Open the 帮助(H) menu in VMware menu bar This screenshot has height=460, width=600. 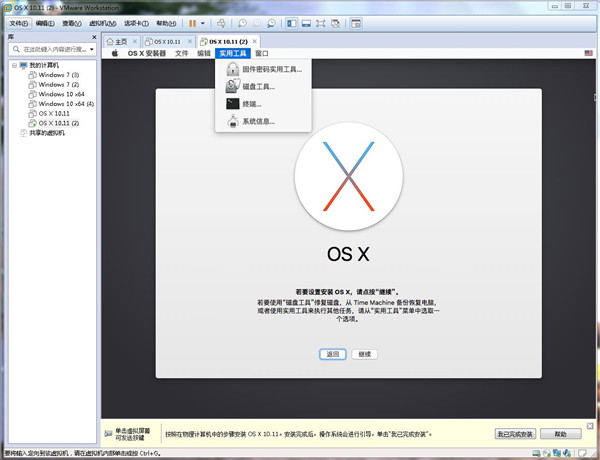click(x=166, y=24)
